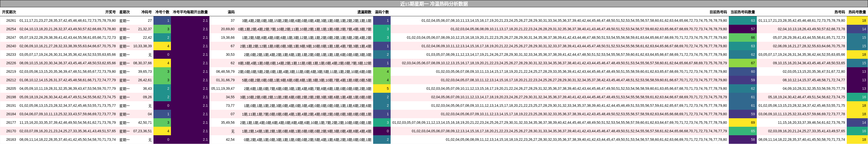Select hot count cell 66 in row 26247
This screenshot has height=144, width=868.
coord(743,37)
